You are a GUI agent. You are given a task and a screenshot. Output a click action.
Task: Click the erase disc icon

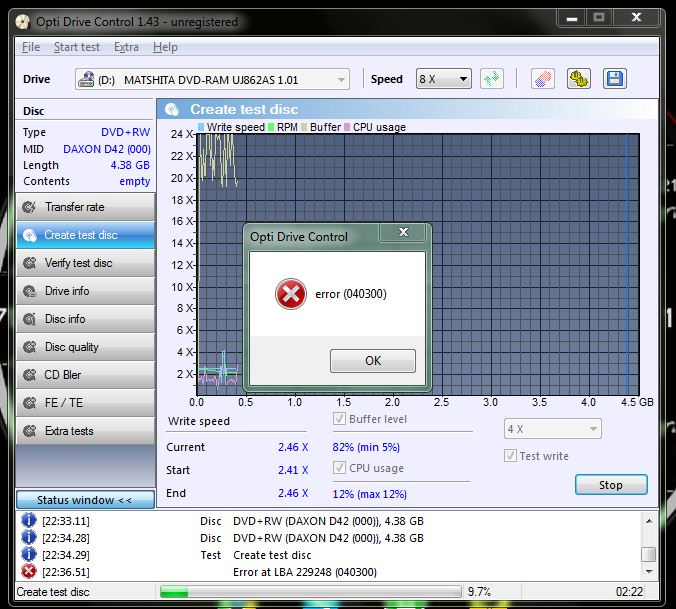[542, 79]
